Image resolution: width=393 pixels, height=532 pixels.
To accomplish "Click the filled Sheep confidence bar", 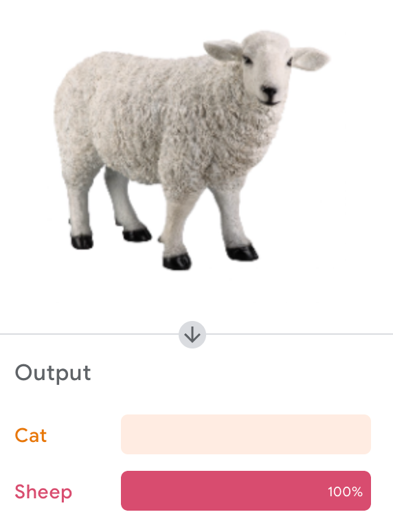I will coord(246,491).
